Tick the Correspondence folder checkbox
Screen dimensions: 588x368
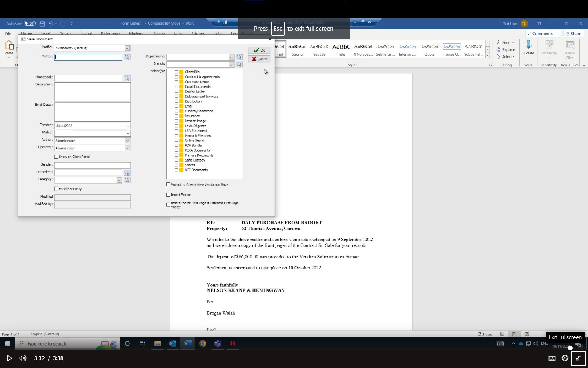coord(176,82)
